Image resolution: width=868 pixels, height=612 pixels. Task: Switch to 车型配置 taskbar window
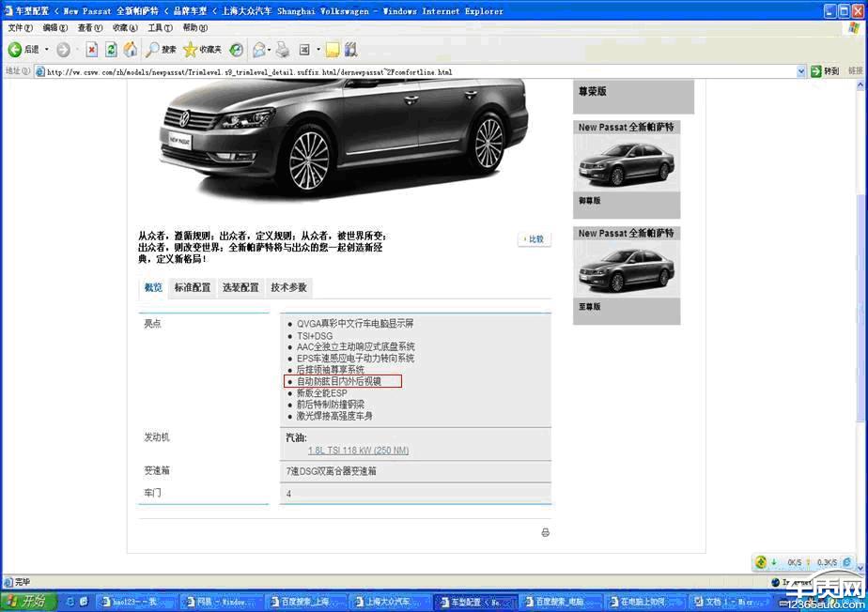pyautogui.click(x=475, y=602)
